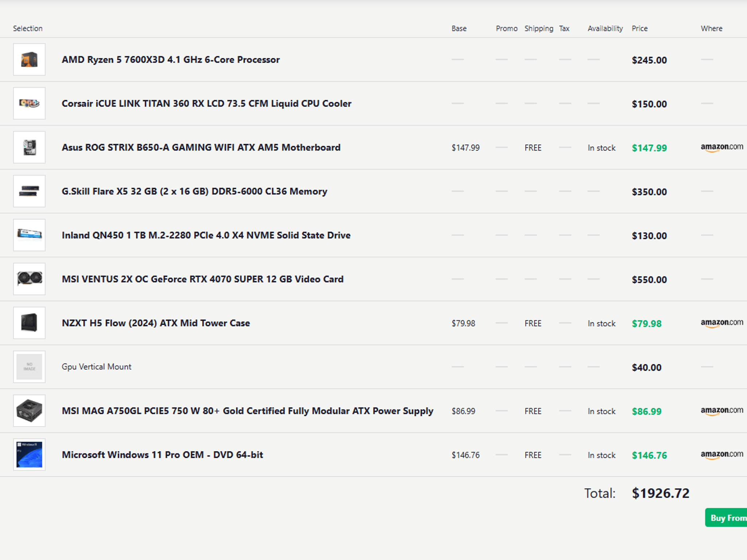Open the Inland QN450 SSD thumbnail image
The image size is (747, 560).
pos(29,235)
